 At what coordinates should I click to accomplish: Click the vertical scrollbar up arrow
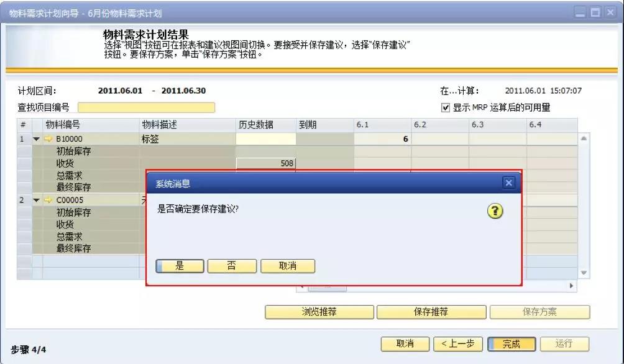point(584,139)
